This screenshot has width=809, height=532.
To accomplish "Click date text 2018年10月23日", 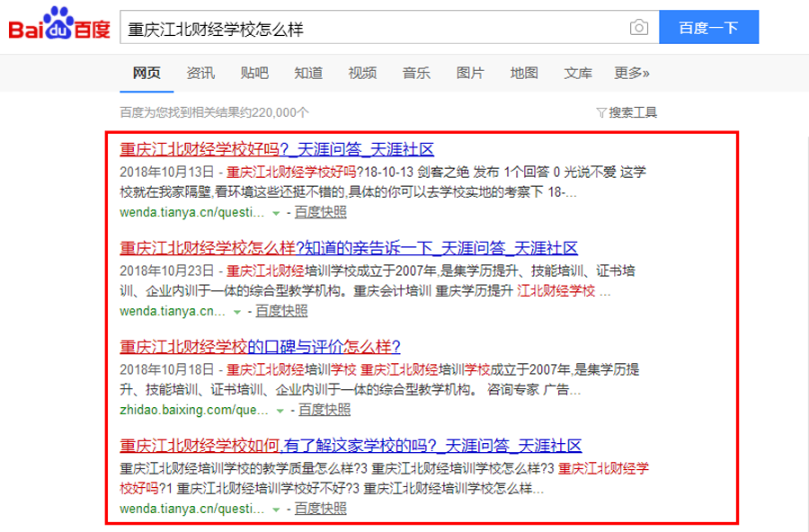I will 166,270.
